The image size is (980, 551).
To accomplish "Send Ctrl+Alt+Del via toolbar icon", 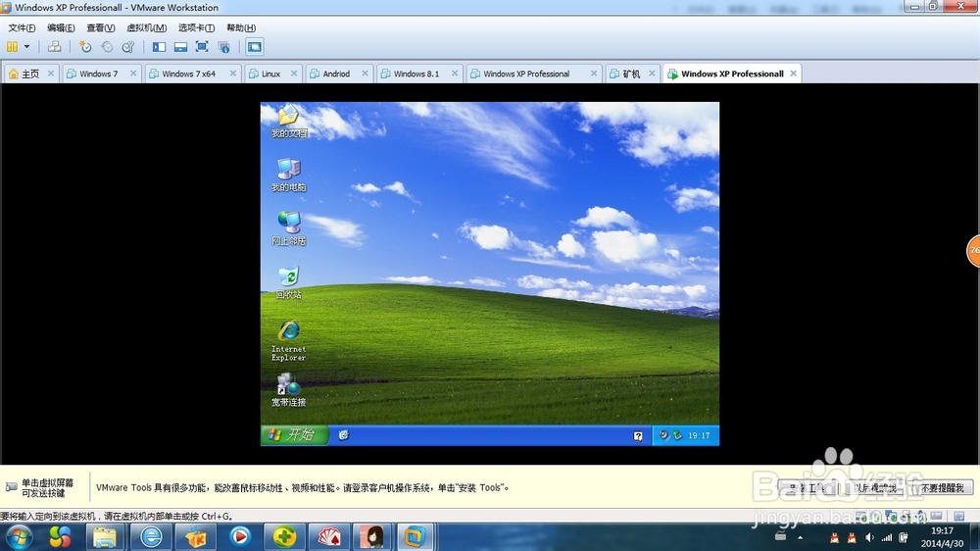I will pyautogui.click(x=54, y=46).
